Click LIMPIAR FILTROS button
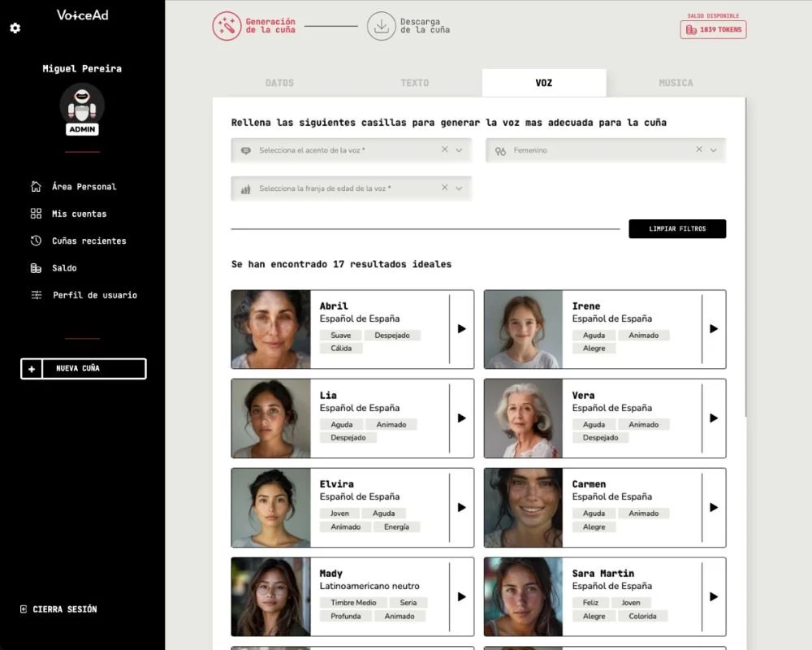Image resolution: width=812 pixels, height=650 pixels. (x=677, y=228)
